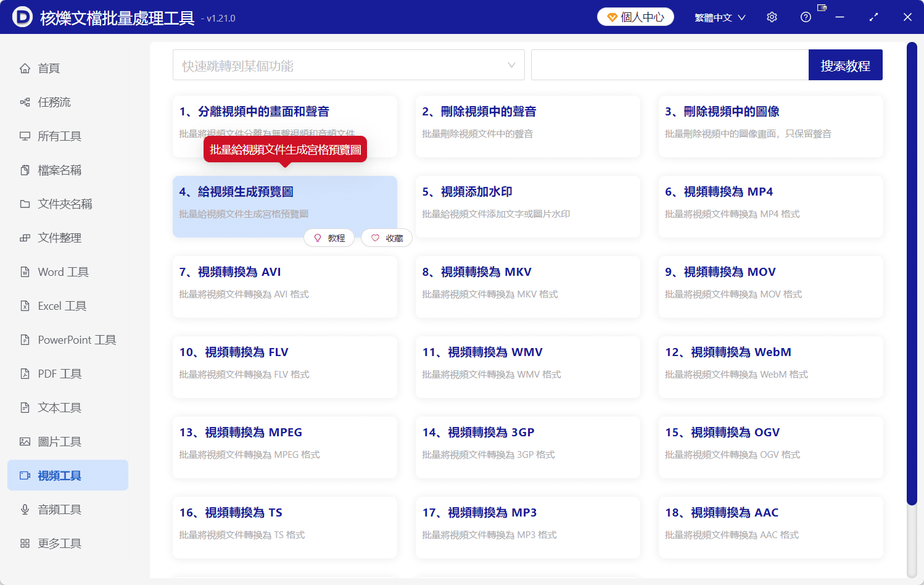
Task: Open the settings gear in the title bar
Action: pyautogui.click(x=772, y=17)
